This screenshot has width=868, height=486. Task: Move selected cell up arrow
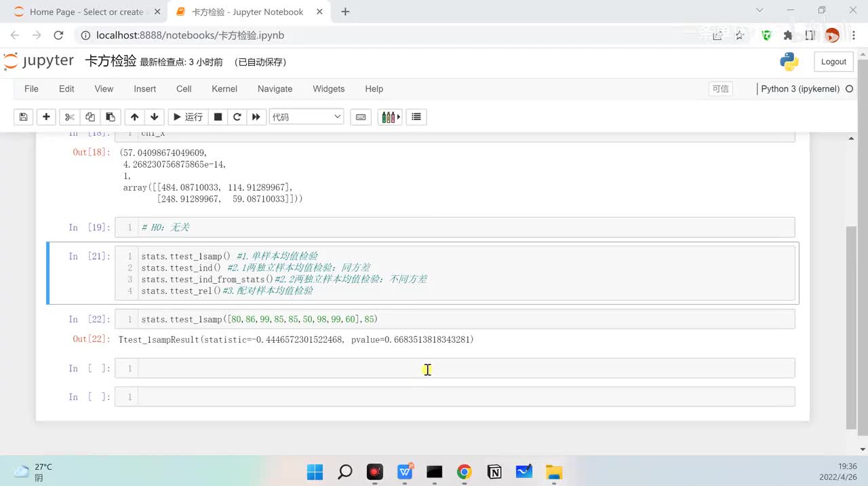click(134, 117)
